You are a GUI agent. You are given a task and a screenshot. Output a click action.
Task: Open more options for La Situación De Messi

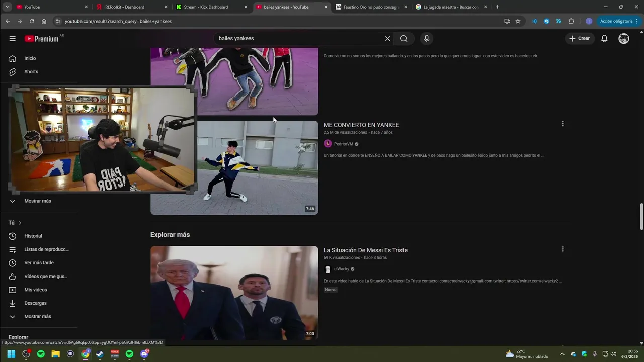pos(563,249)
